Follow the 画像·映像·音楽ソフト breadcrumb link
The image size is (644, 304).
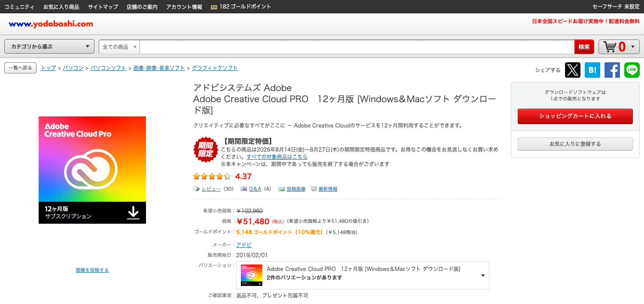point(159,68)
